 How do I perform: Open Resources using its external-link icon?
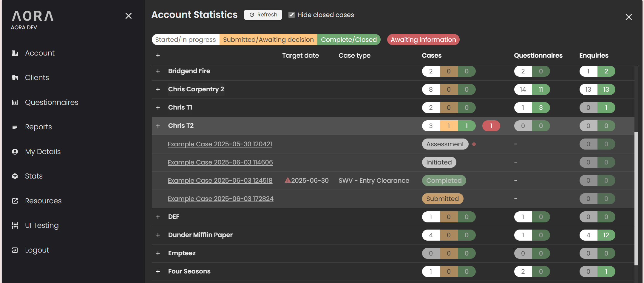pos(15,201)
